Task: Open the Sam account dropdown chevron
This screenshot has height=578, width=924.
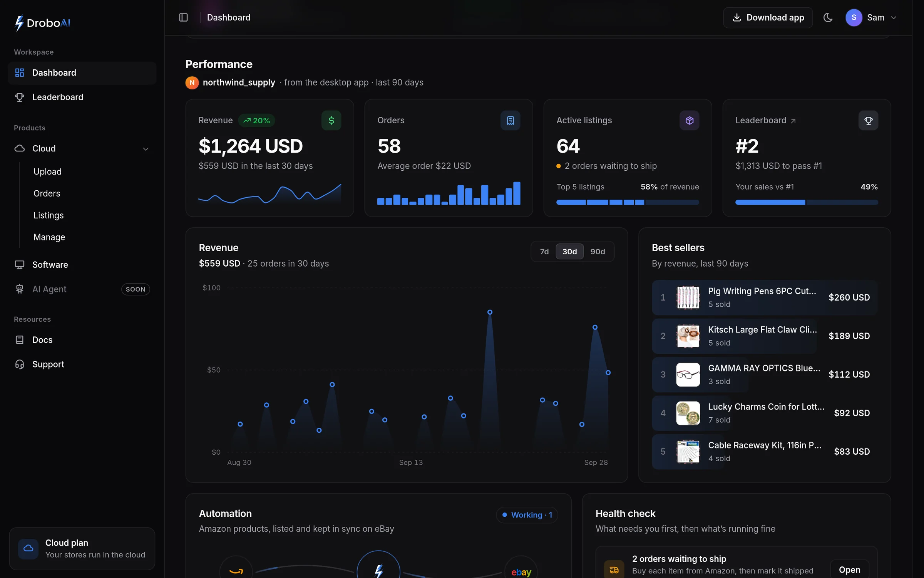Action: tap(894, 18)
